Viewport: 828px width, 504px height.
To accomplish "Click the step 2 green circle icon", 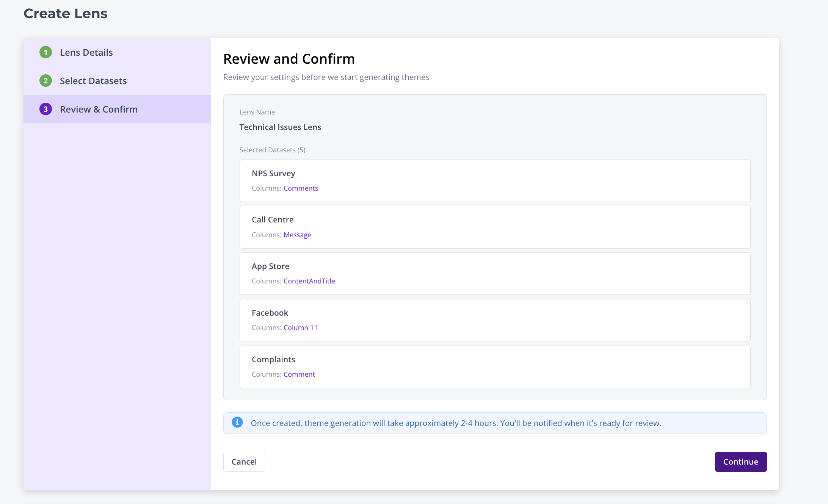I will click(46, 81).
